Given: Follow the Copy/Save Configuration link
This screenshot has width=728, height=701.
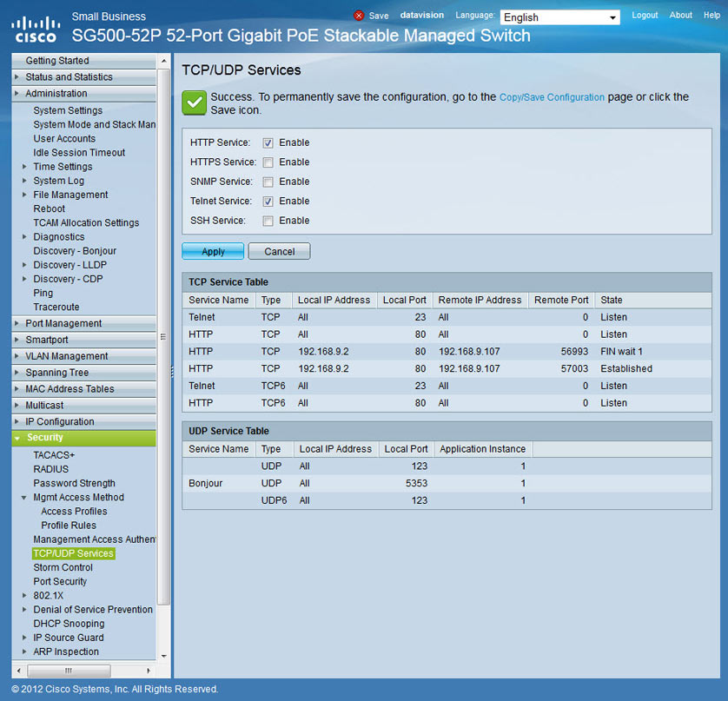Looking at the screenshot, I should point(552,97).
